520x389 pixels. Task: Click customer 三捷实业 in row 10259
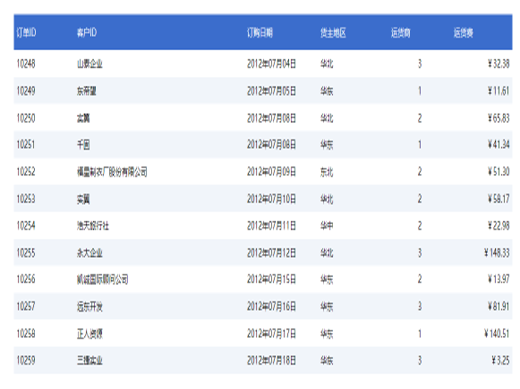tap(90, 360)
